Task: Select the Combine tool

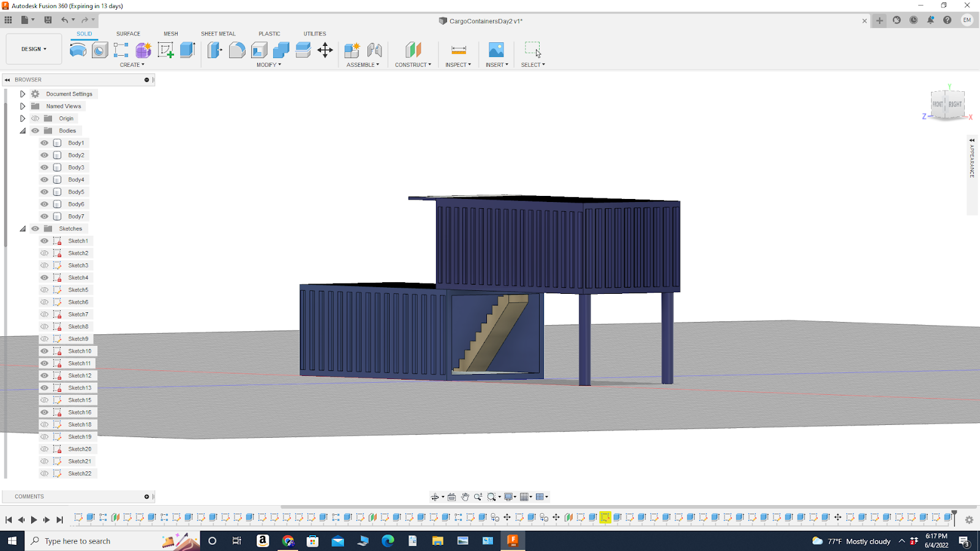Action: pos(281,50)
